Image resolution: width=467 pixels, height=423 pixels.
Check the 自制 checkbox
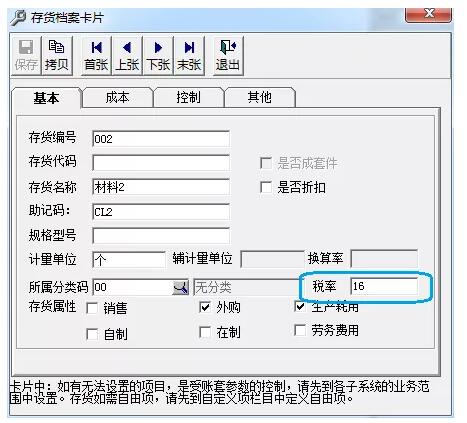coord(92,334)
